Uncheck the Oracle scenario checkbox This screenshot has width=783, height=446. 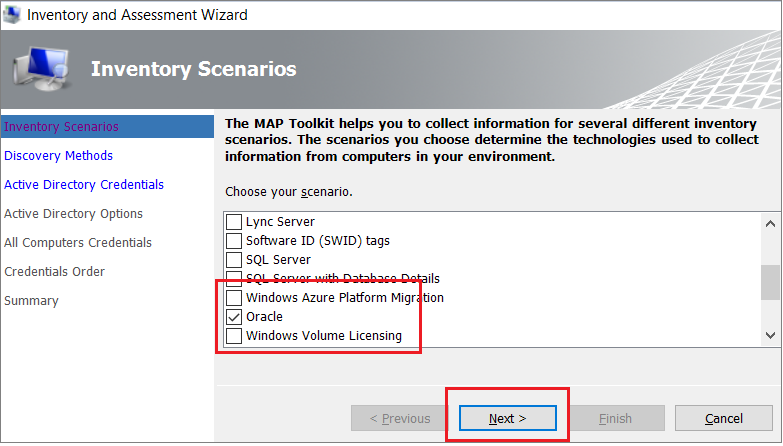click(233, 317)
